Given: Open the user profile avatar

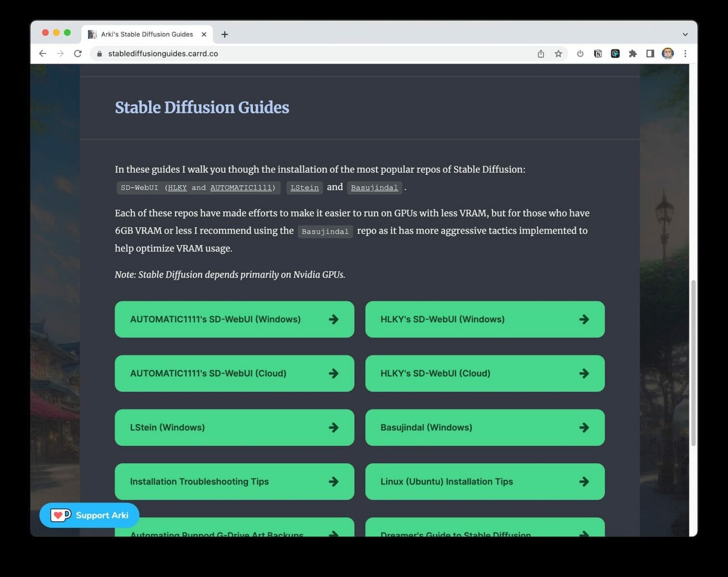Looking at the screenshot, I should point(667,53).
